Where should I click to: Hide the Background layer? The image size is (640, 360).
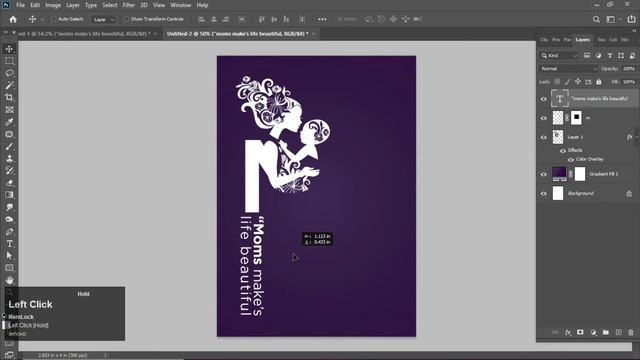click(x=543, y=193)
